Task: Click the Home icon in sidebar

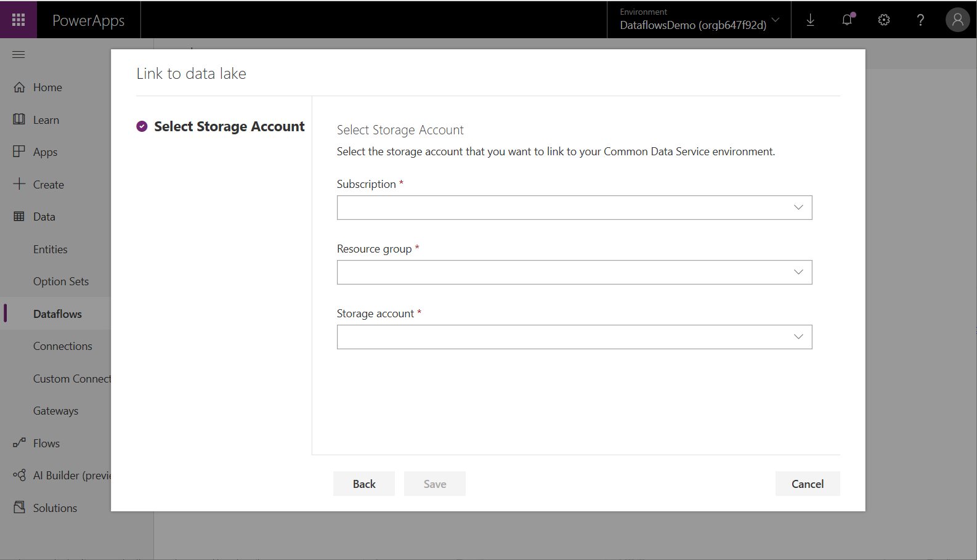Action: coord(20,87)
